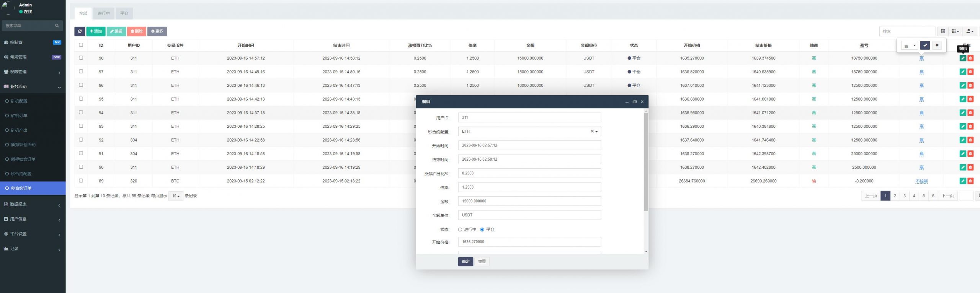Viewport: 980px width, 293px height.
Task: Click edit pencil icon for row 95
Action: click(963, 99)
